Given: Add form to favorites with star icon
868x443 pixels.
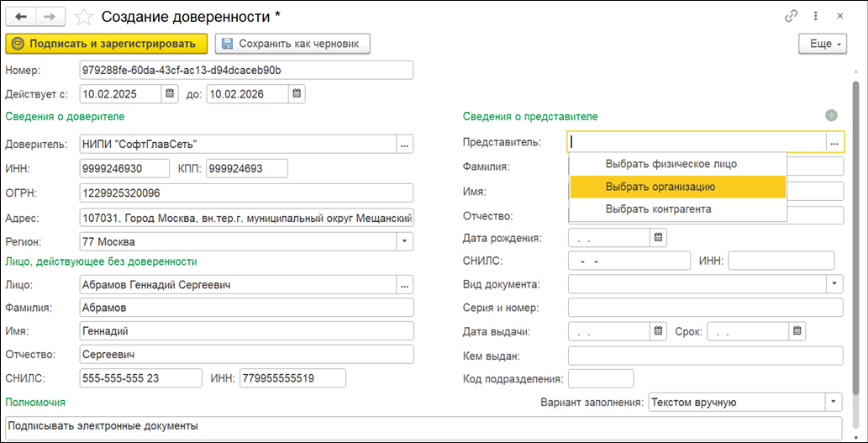Looking at the screenshot, I should 84,16.
